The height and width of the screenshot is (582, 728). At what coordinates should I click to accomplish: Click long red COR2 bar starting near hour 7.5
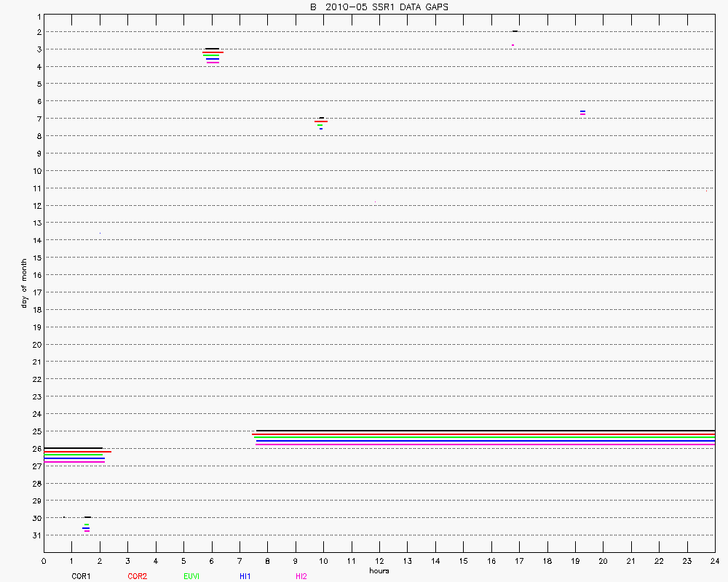pos(483,434)
